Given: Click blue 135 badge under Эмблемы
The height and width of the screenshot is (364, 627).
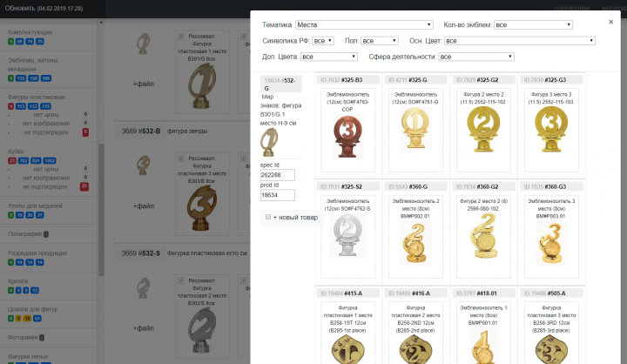Looking at the screenshot, I should (21, 78).
